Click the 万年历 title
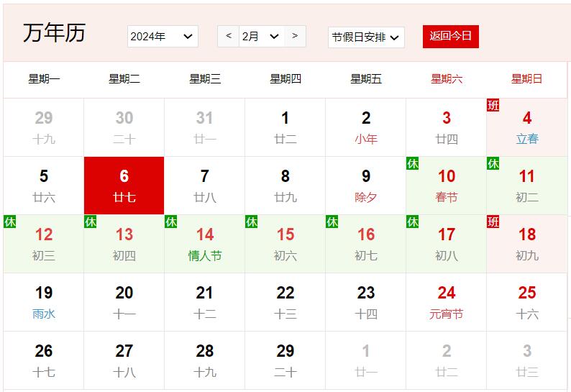Image resolution: width=571 pixels, height=392 pixels. click(x=54, y=33)
